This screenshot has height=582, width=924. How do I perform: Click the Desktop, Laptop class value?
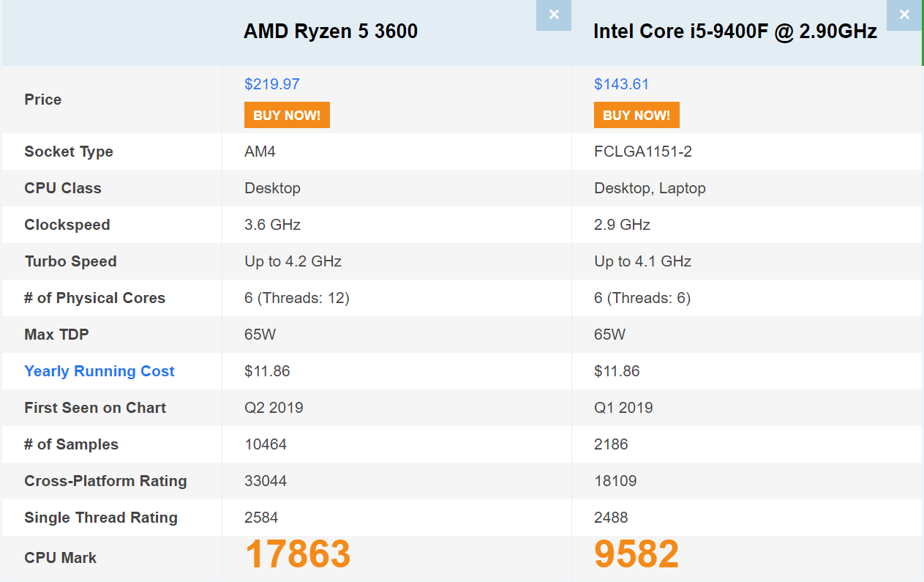pos(650,188)
